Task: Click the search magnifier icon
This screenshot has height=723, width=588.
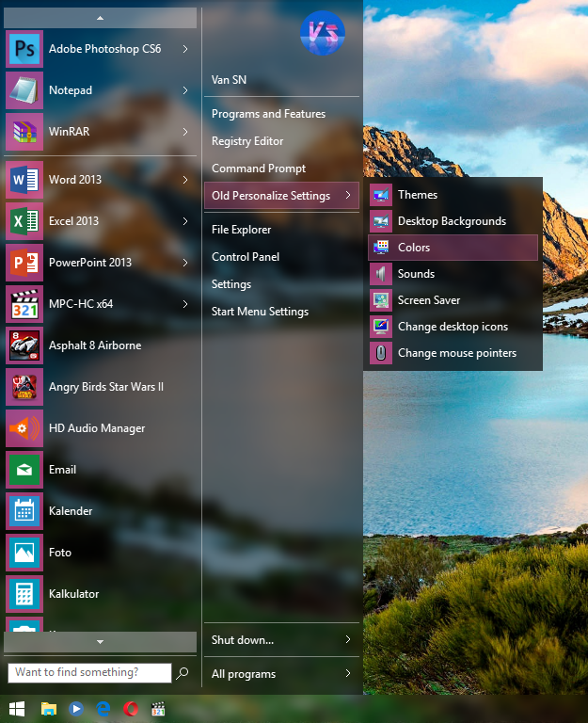Action: (x=183, y=673)
